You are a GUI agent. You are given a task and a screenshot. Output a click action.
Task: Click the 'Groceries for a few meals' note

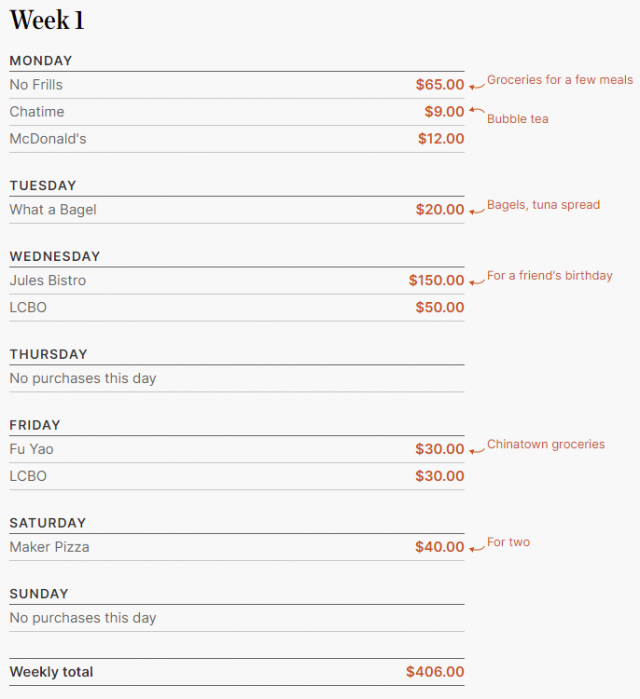coord(560,80)
